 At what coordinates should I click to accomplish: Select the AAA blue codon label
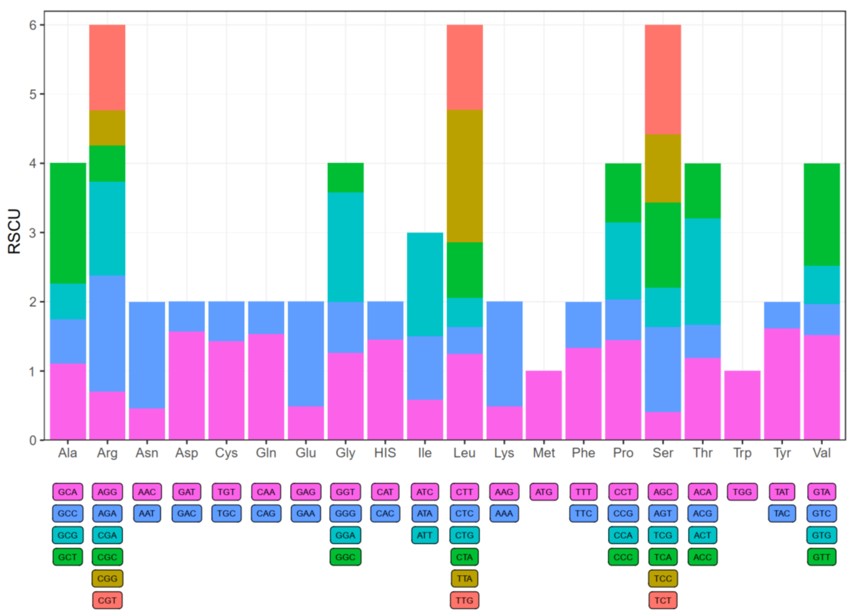pyautogui.click(x=504, y=513)
